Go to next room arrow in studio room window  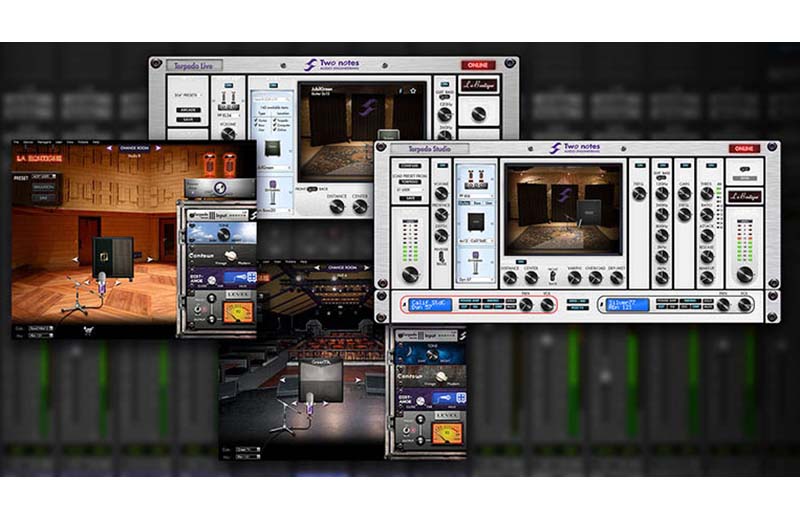pyautogui.click(x=158, y=148)
